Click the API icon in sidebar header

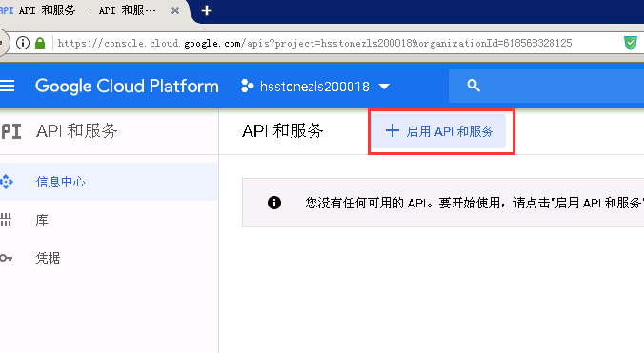coord(10,131)
